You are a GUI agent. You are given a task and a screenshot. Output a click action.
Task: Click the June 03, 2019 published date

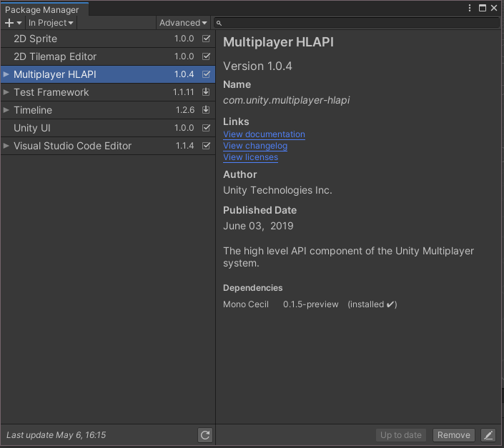coord(258,226)
